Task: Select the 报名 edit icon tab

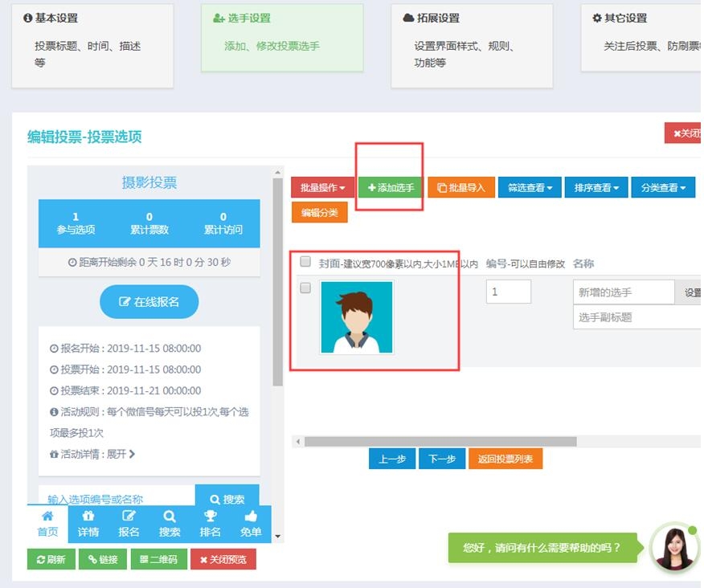Action: 129,523
